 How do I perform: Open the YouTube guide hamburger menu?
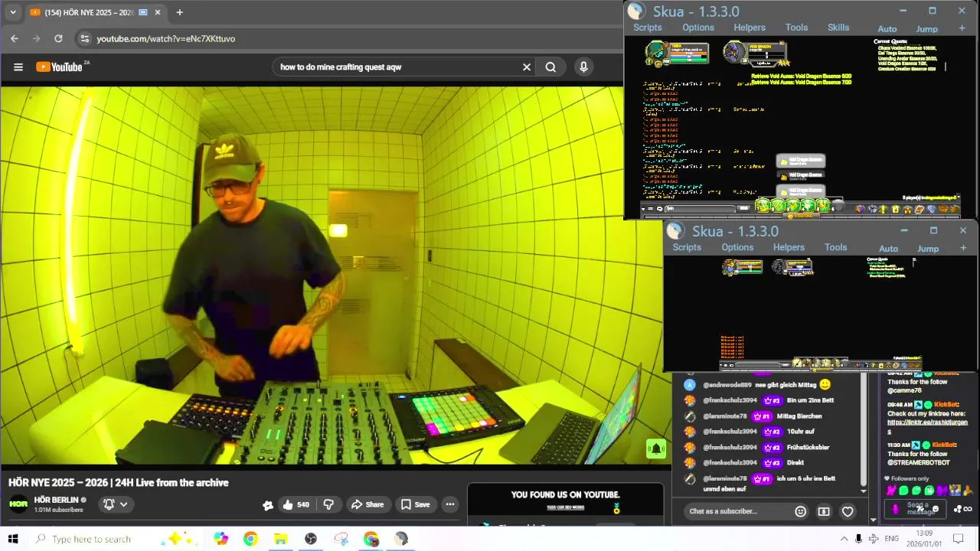pos(18,67)
